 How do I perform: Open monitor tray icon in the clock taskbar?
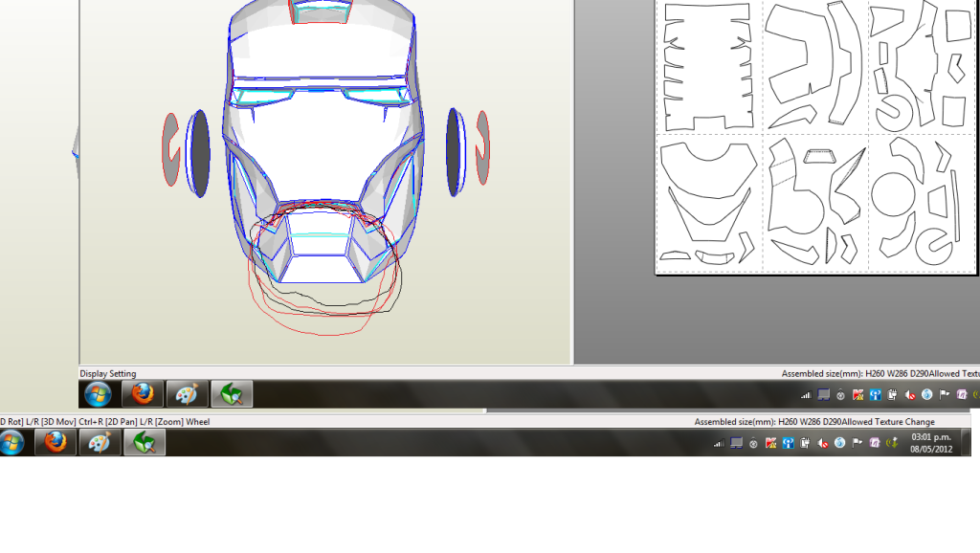pos(736,443)
